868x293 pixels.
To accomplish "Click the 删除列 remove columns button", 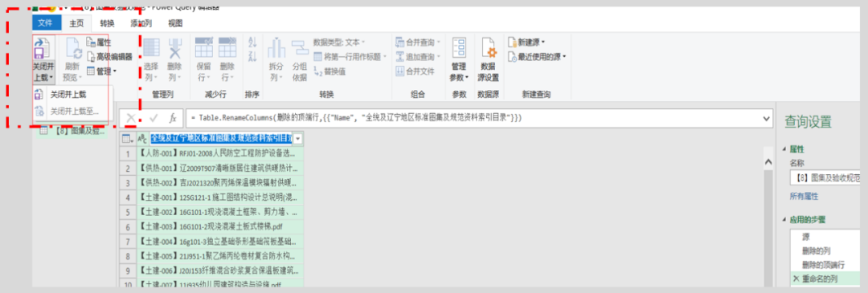I will click(175, 59).
